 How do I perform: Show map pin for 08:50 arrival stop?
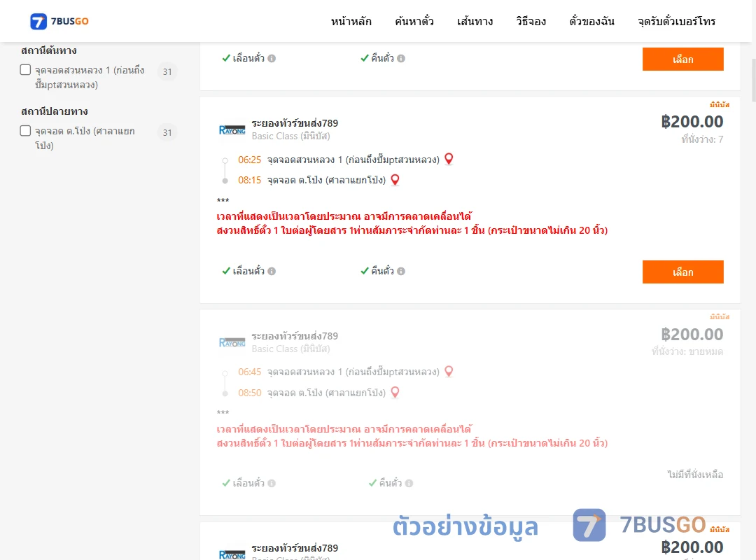pos(395,392)
